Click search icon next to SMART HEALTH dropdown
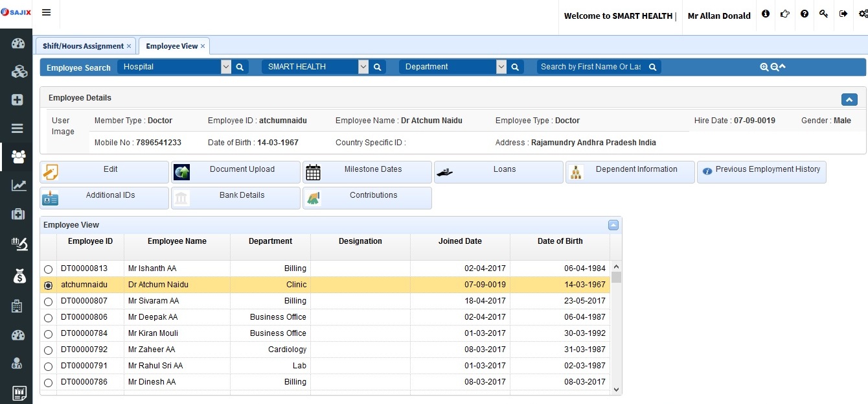Viewport: 868px width, 404px height. tap(378, 67)
